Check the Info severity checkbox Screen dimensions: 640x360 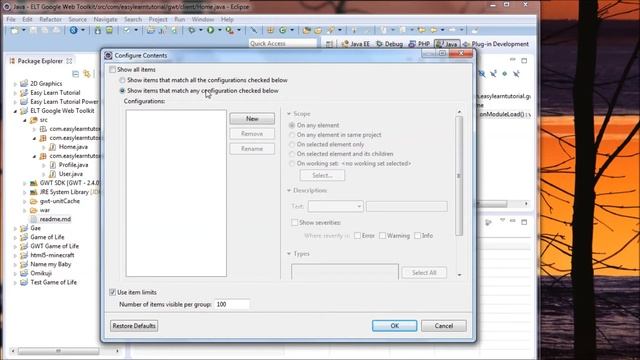(417, 236)
